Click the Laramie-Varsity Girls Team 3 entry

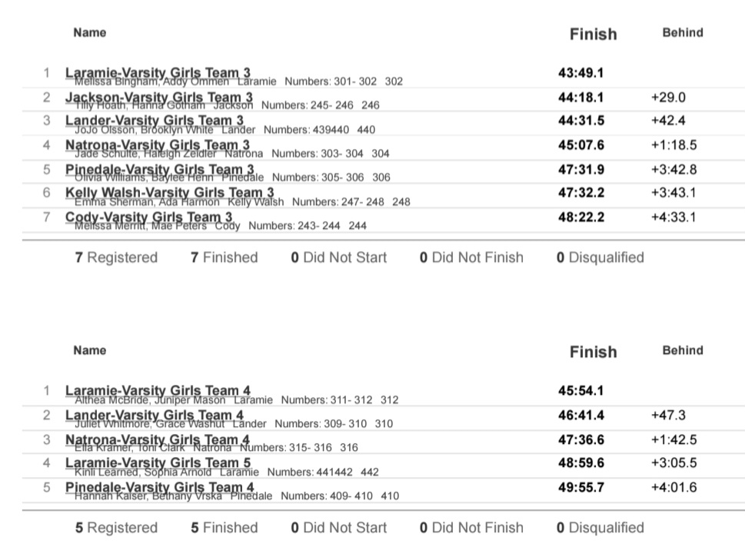click(158, 73)
